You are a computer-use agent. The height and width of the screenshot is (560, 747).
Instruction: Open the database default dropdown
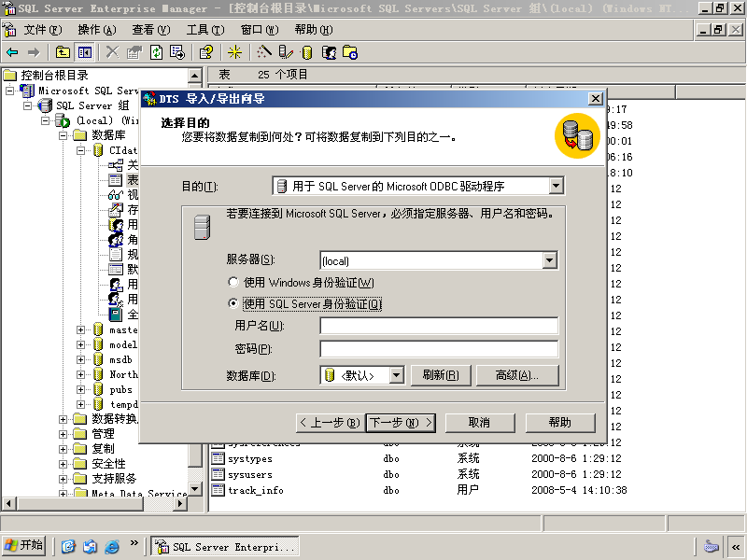pyautogui.click(x=396, y=375)
